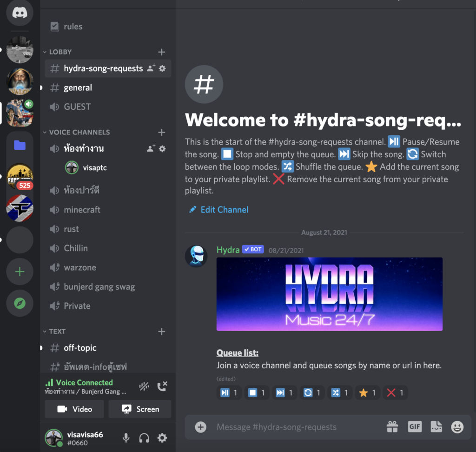Viewport: 476px width, 452px height.
Task: Click the Video button
Action: coord(74,409)
